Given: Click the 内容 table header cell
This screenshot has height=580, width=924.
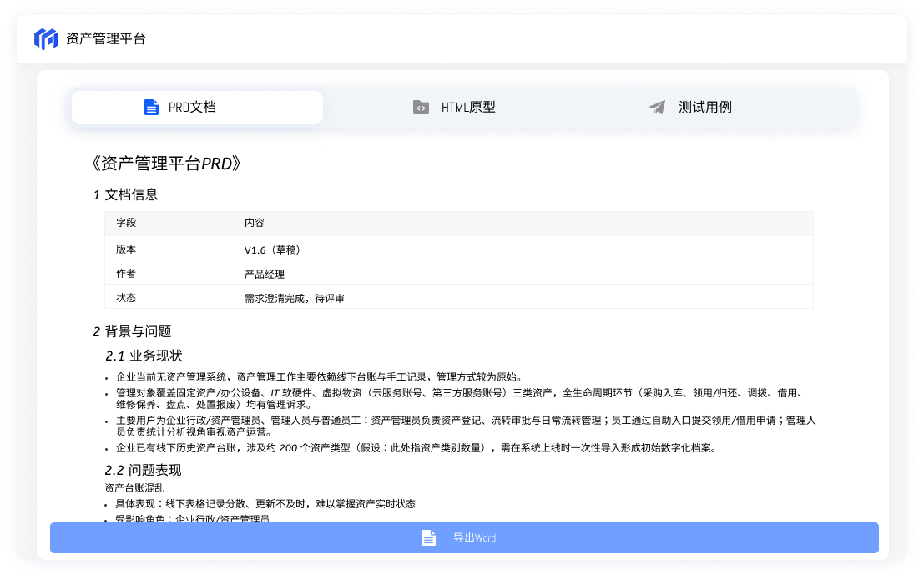Looking at the screenshot, I should coord(524,223).
